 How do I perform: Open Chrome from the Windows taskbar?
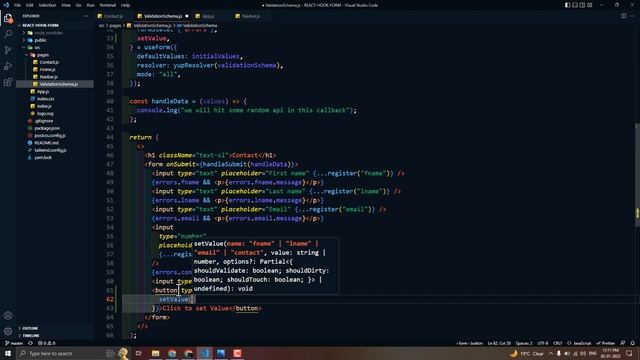[x=172, y=353]
